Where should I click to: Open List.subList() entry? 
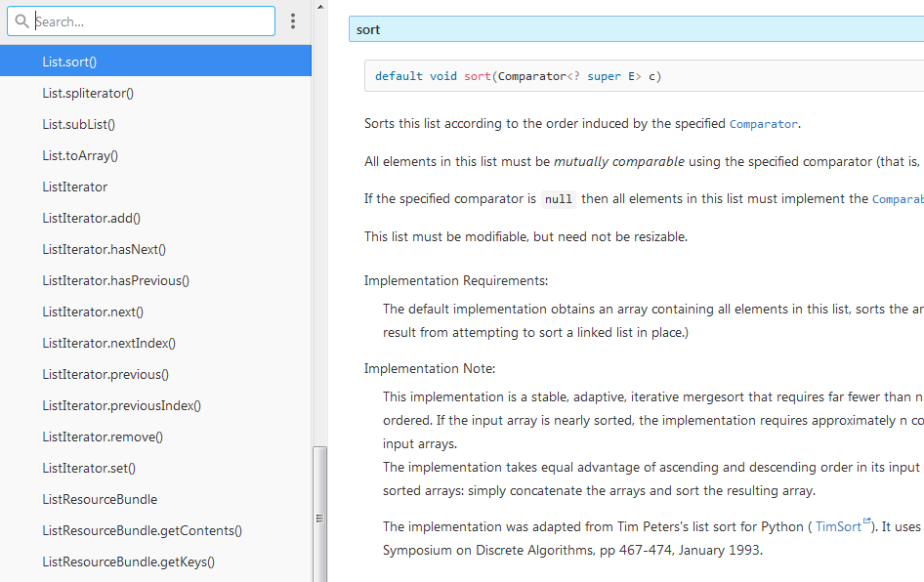tap(78, 124)
